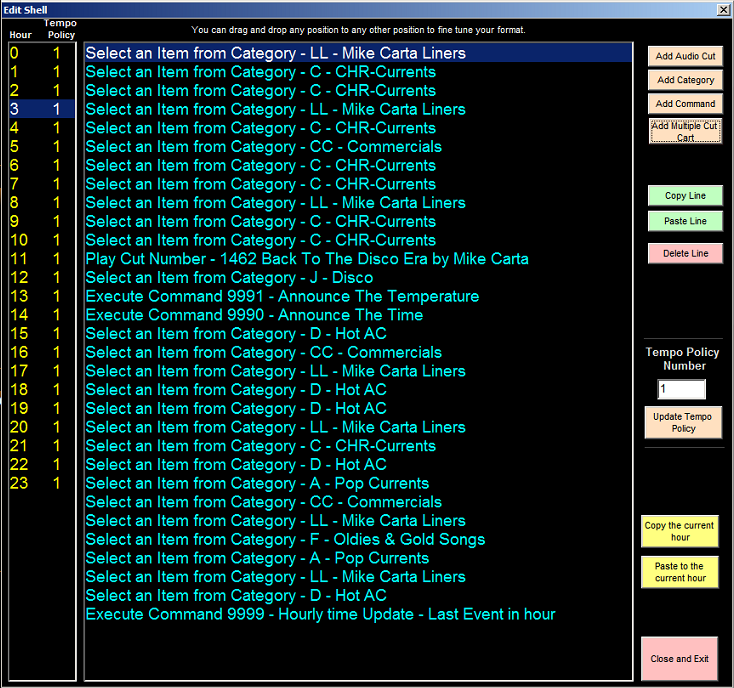Click Paste to the current hour button
The height and width of the screenshot is (688, 734).
[680, 572]
